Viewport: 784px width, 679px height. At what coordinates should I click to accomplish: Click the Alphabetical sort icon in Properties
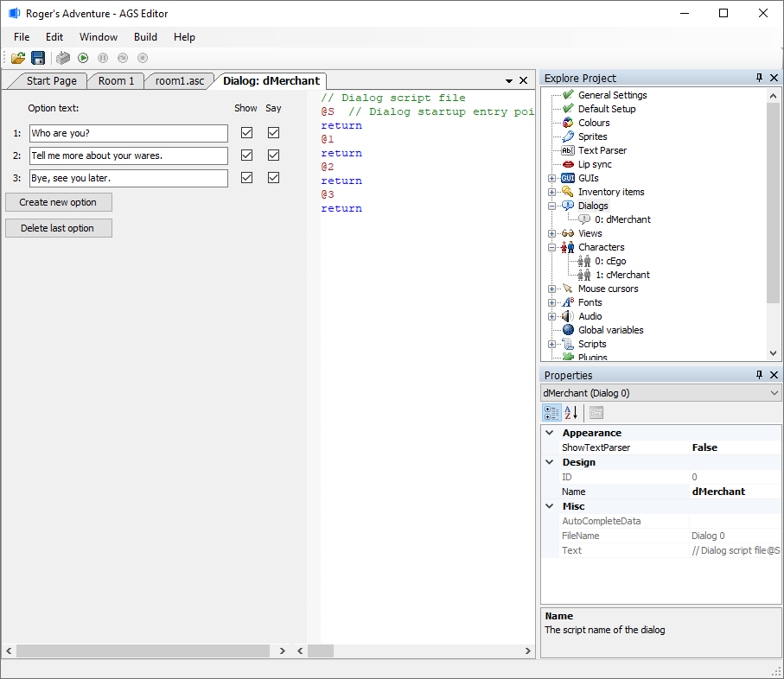(571, 413)
